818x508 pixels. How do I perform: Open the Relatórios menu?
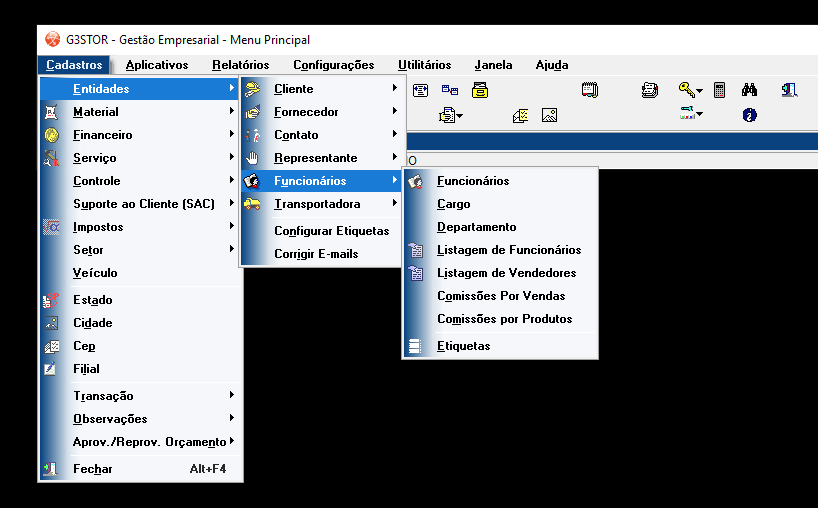[240, 65]
